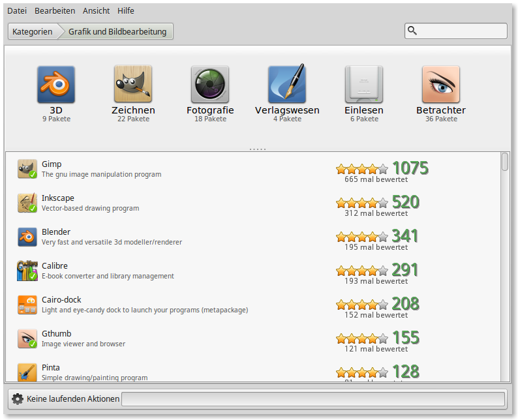This screenshot has height=420, width=518.
Task: Click 'Vector-based drawing program' description
Action: pos(90,208)
